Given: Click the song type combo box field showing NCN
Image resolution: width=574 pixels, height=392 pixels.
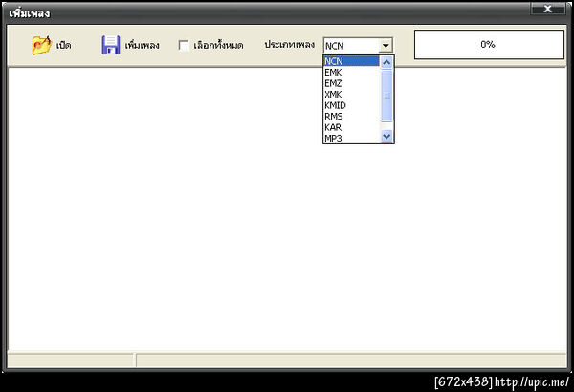Looking at the screenshot, I should pos(351,46).
